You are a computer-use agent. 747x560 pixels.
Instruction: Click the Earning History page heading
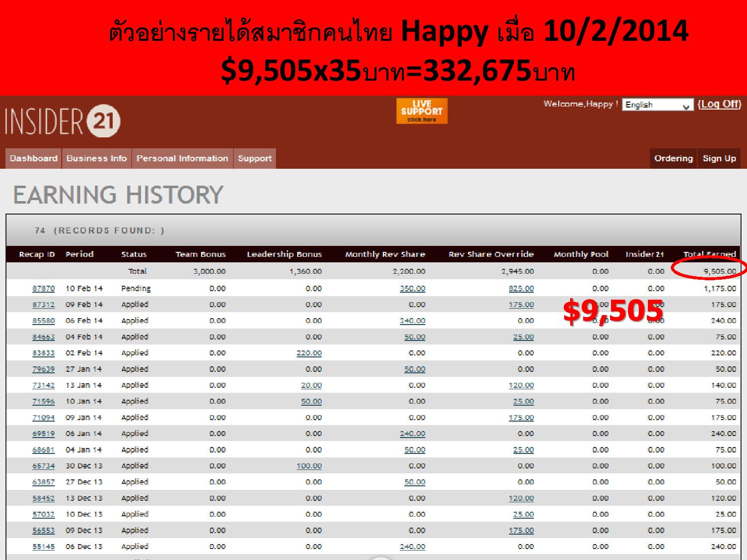(x=118, y=195)
